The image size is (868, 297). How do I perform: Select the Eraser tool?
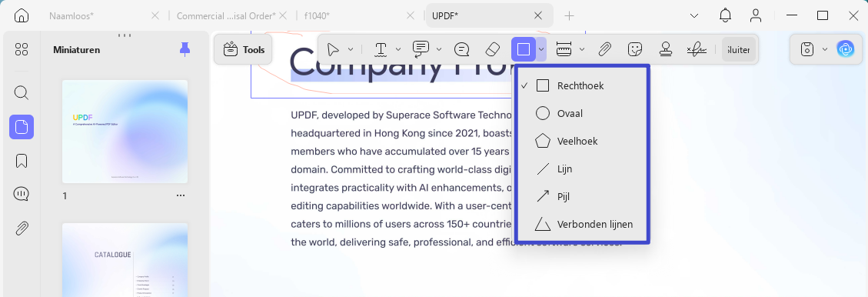click(x=493, y=50)
